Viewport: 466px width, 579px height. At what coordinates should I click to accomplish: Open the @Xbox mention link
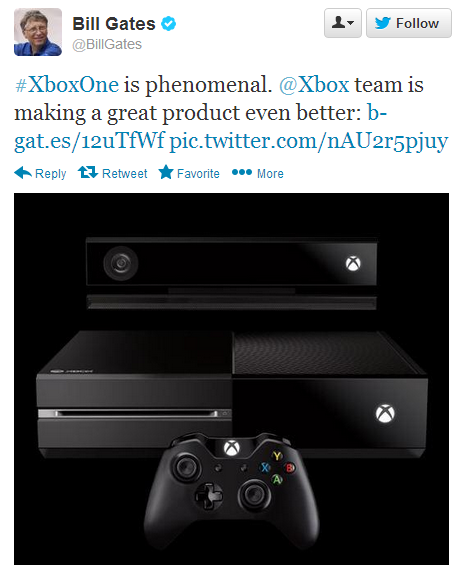click(x=314, y=85)
